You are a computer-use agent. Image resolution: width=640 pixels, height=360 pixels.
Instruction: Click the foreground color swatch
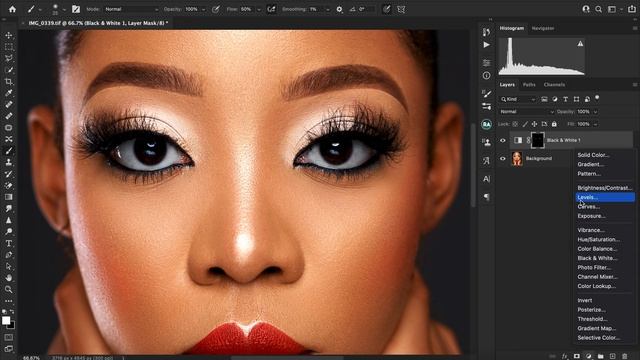pos(6,320)
